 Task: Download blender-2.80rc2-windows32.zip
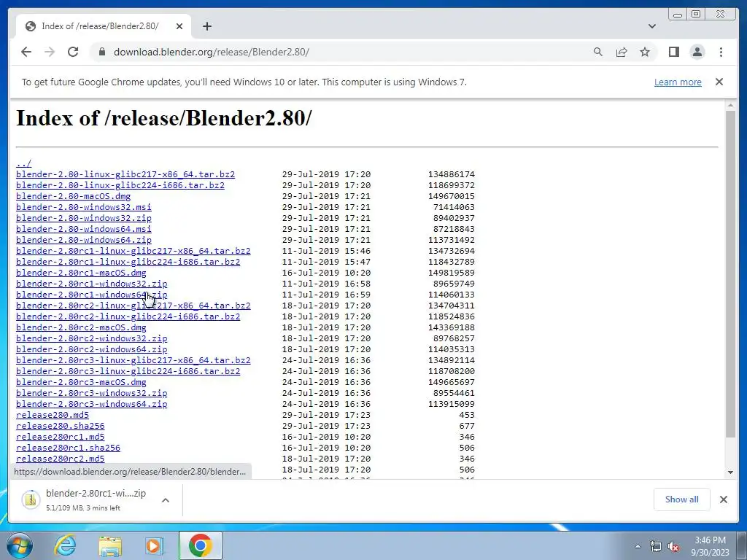click(91, 338)
